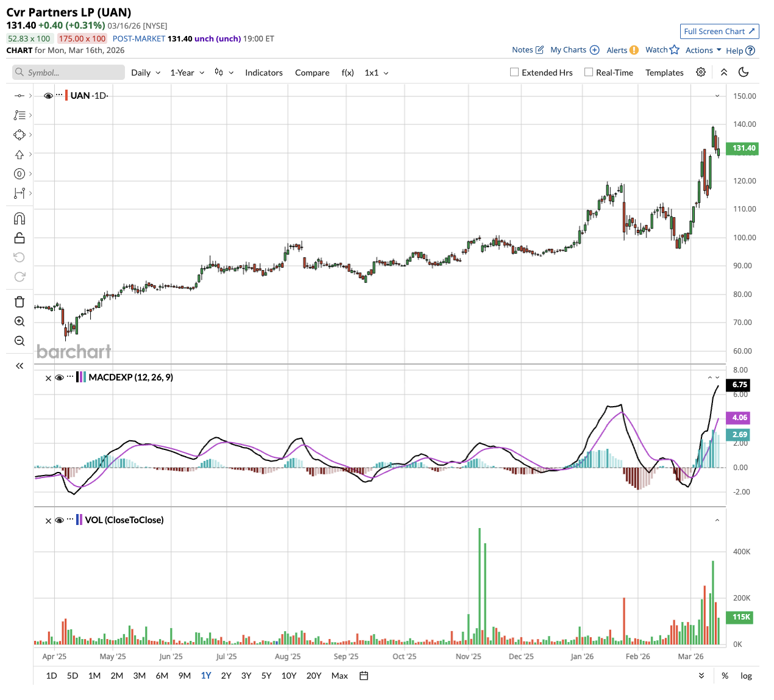The height and width of the screenshot is (700, 774).
Task: Collapse the left drawing toolbar
Action: 20,366
